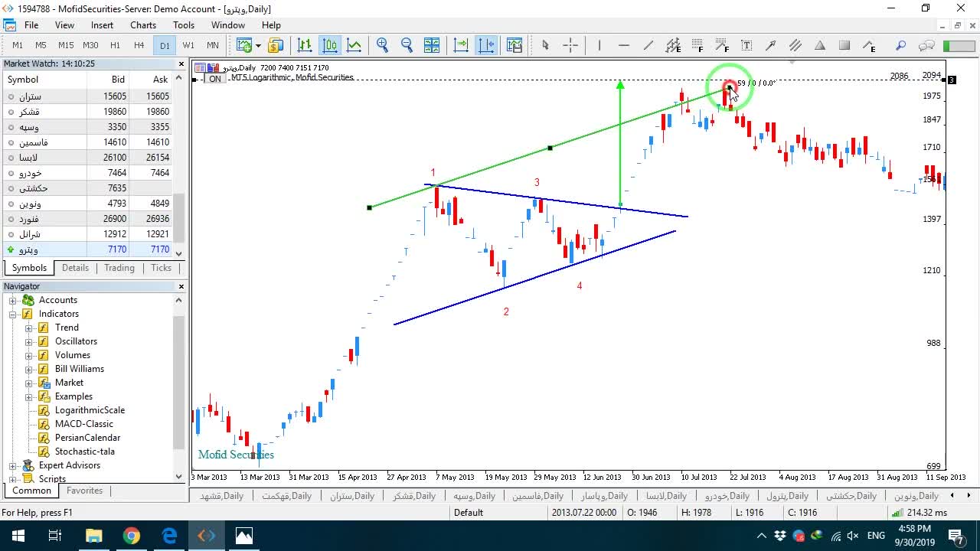Open the search magnifier in toolbar

pos(901,45)
